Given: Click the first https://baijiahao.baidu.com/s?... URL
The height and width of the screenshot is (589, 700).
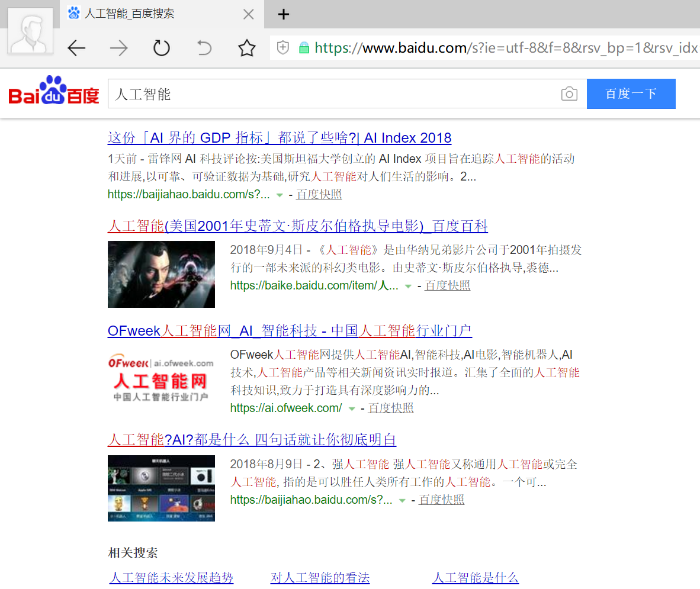Looking at the screenshot, I should click(189, 194).
